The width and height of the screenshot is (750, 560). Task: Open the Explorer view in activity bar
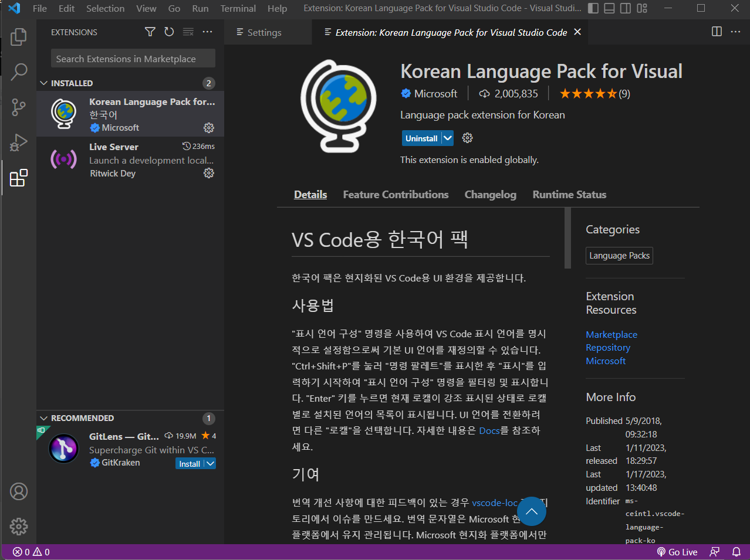pyautogui.click(x=18, y=37)
